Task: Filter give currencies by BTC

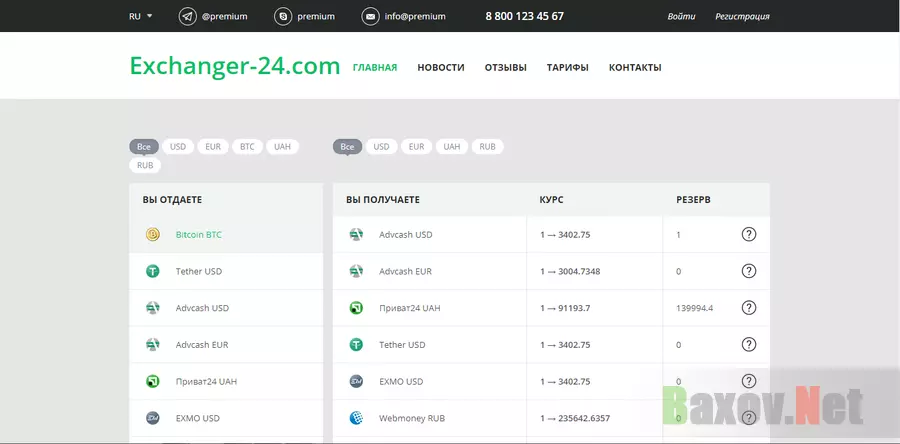Action: tap(247, 147)
